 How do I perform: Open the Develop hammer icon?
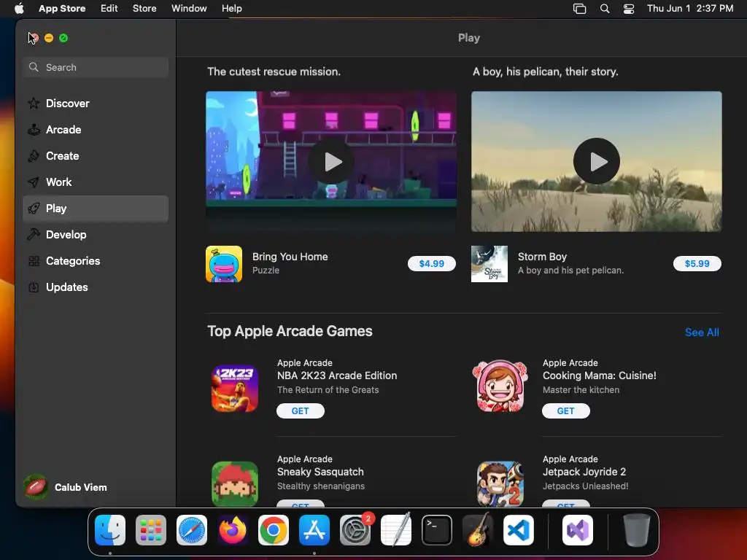point(34,234)
